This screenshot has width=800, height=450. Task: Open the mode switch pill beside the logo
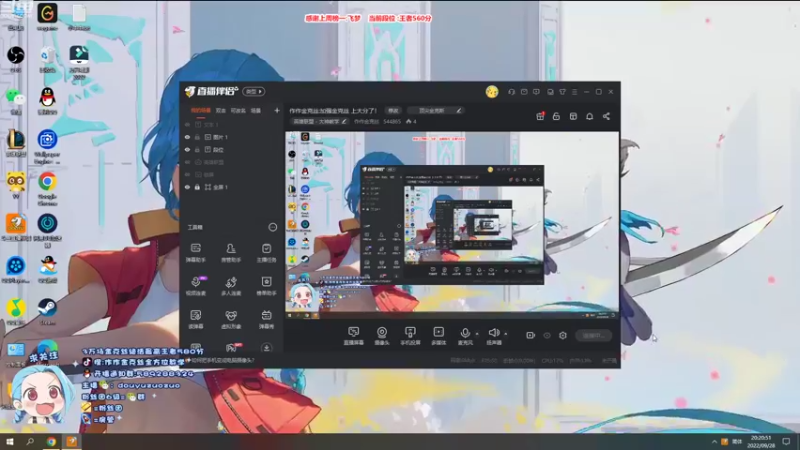pyautogui.click(x=254, y=92)
